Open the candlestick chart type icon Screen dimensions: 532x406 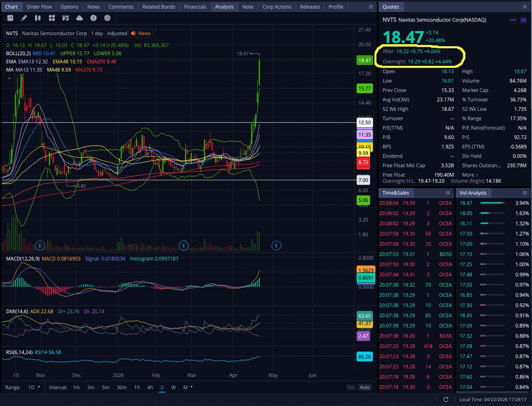click(x=38, y=18)
